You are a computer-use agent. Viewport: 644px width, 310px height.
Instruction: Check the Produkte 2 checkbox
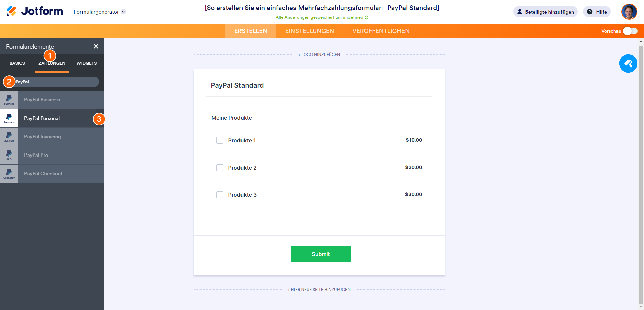coord(220,168)
